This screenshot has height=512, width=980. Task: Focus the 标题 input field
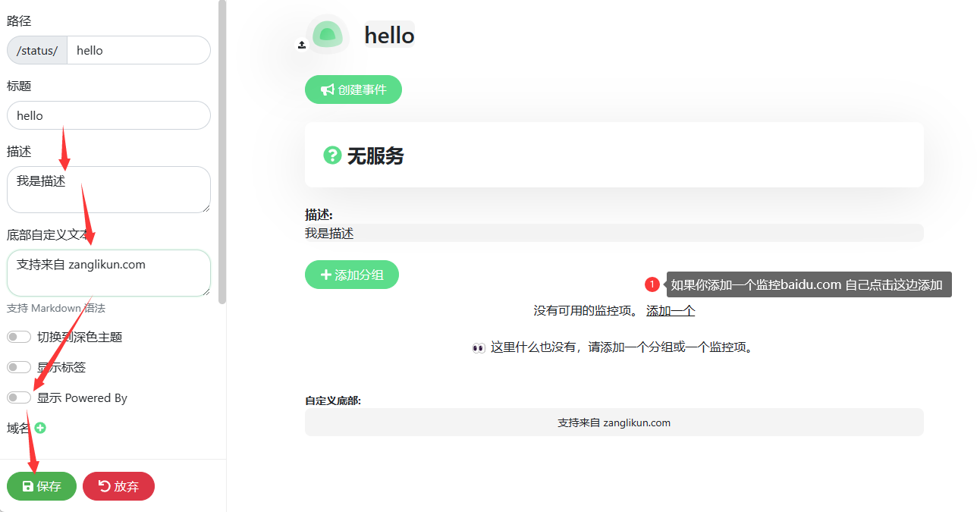coord(108,115)
